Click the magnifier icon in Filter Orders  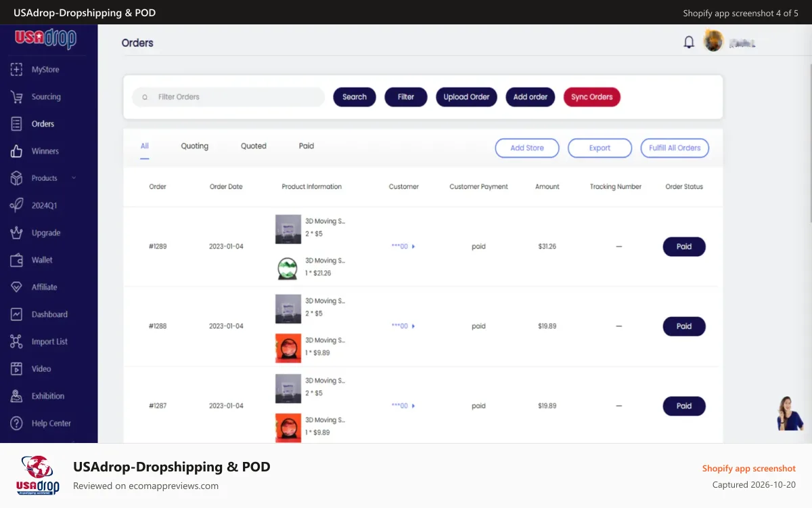click(x=145, y=97)
